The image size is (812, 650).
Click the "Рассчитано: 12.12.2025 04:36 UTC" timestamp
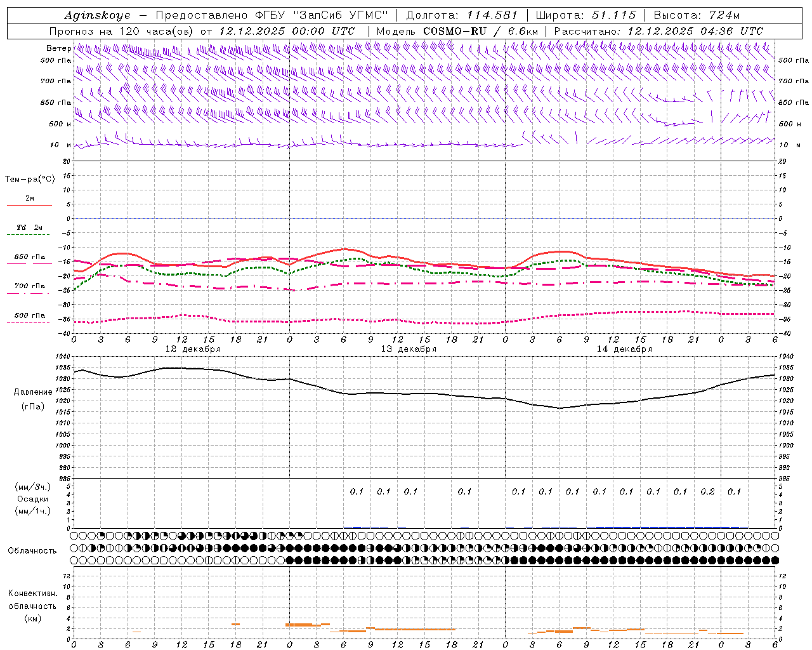coord(658,31)
